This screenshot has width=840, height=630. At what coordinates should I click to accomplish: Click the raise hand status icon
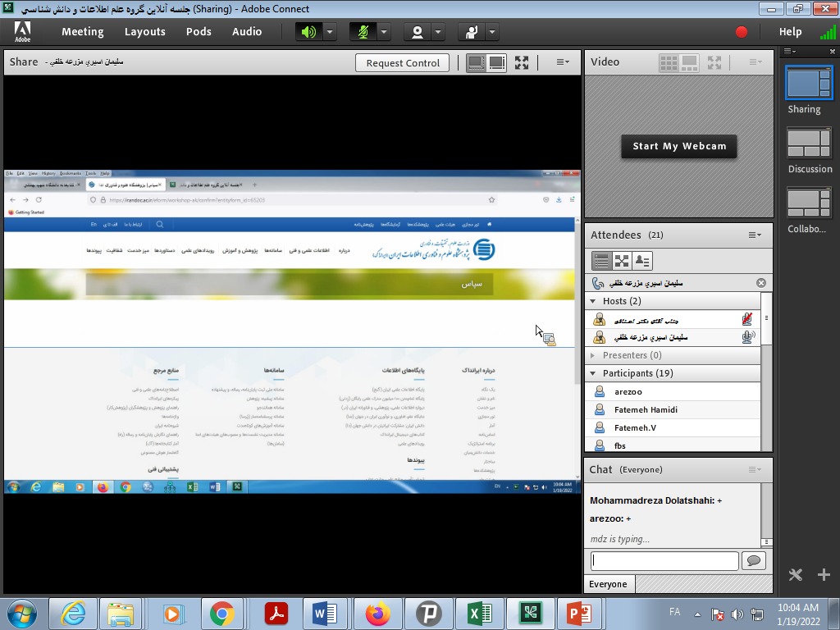pyautogui.click(x=471, y=32)
